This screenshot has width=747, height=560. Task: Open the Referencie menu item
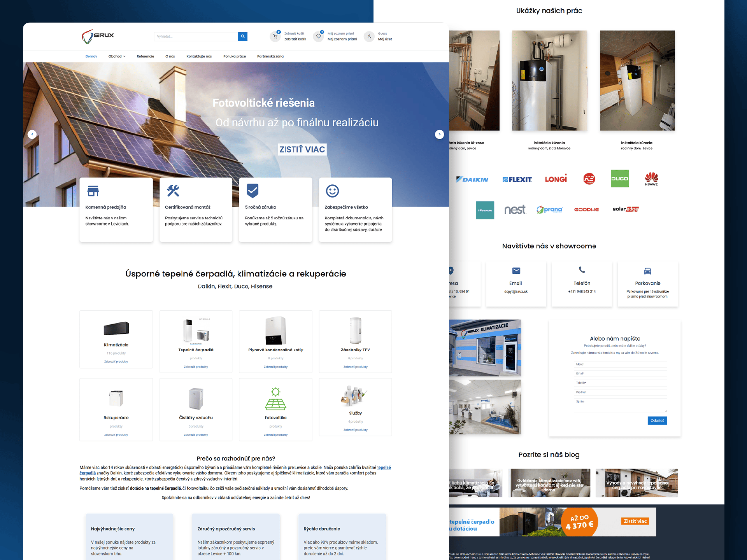click(x=145, y=56)
